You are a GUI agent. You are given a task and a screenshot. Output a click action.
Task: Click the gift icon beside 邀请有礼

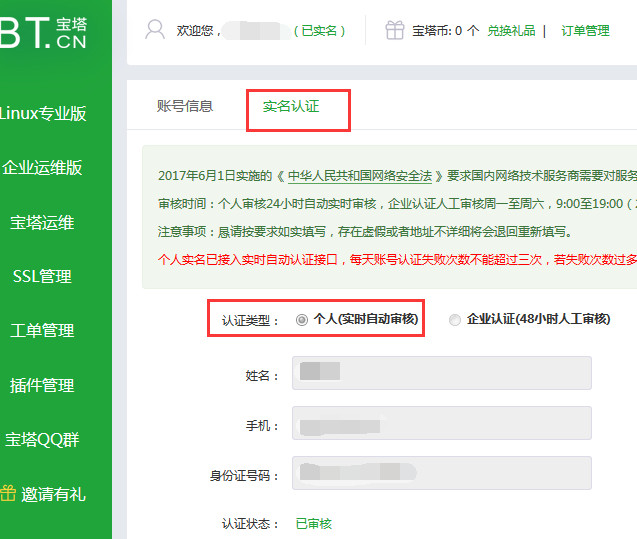pos(8,494)
